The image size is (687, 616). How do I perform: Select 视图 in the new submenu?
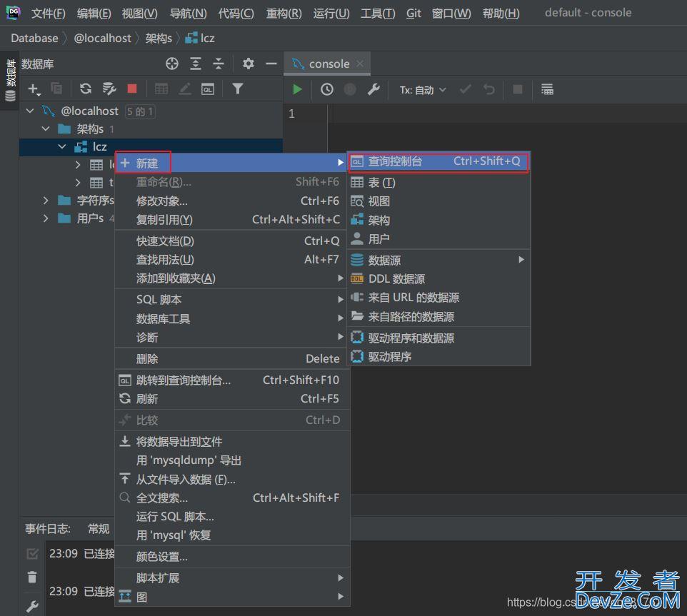[x=438, y=201]
